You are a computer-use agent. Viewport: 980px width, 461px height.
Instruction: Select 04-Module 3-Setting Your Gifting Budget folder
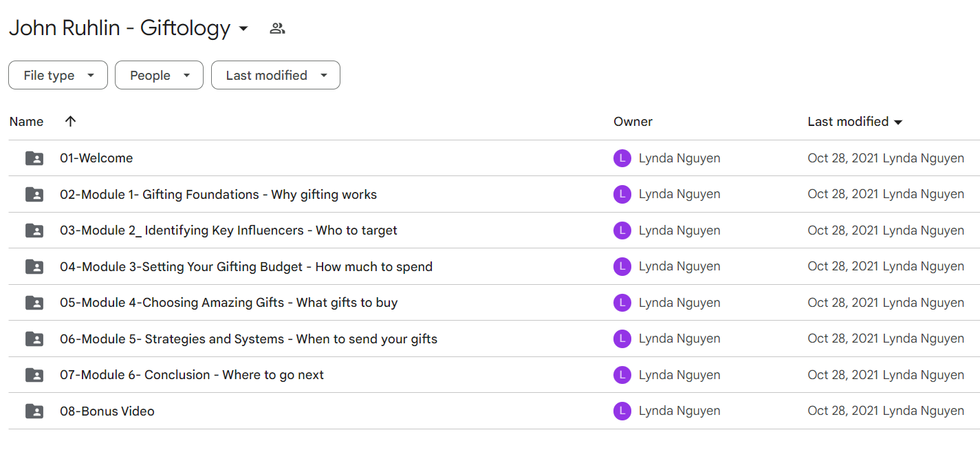(246, 266)
